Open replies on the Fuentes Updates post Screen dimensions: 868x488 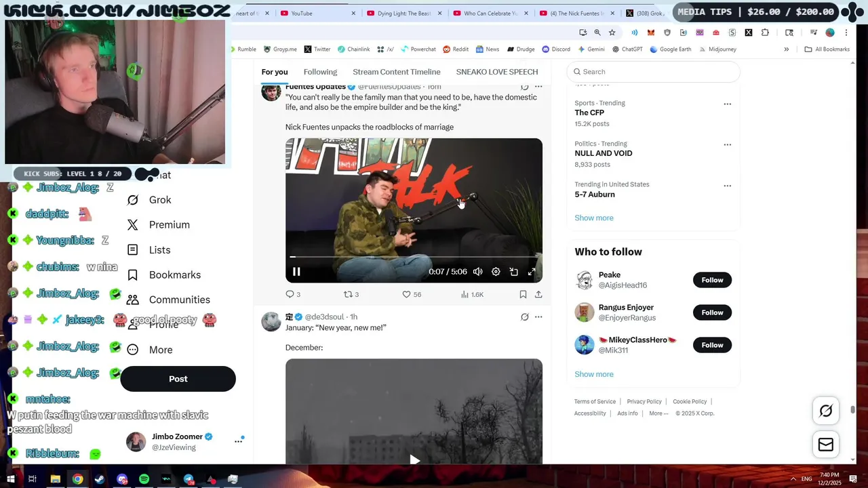293,294
